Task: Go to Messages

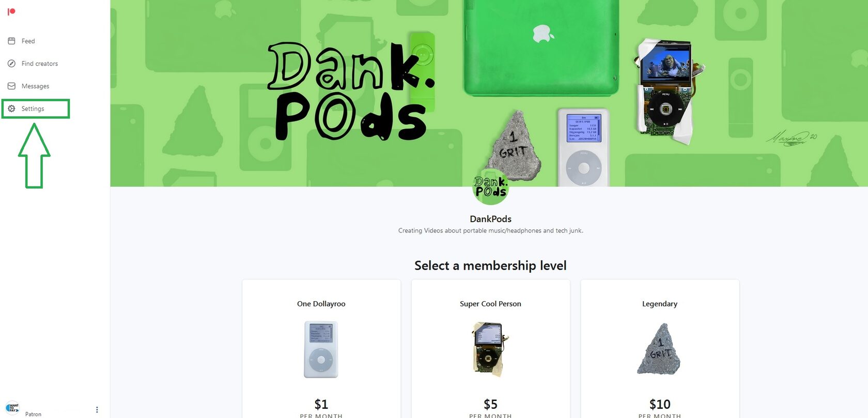Action: click(x=35, y=86)
